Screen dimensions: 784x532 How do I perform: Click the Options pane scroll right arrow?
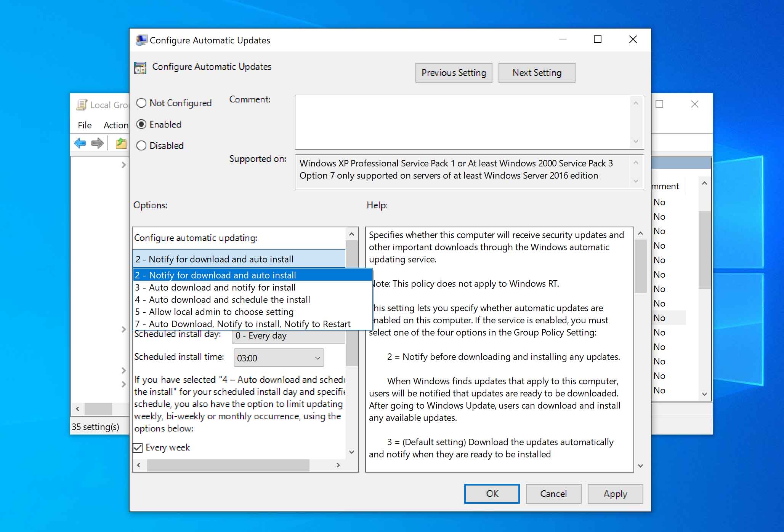click(338, 465)
